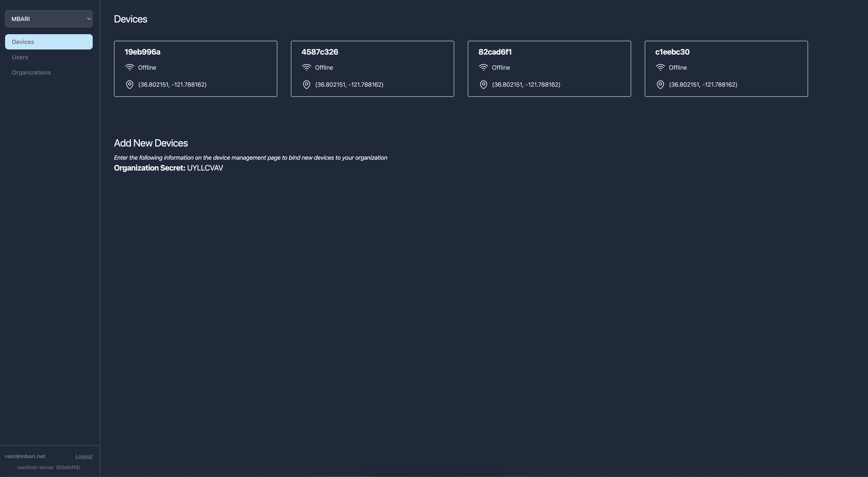Open the MBARI organization dropdown
This screenshot has height=477, width=868.
[x=48, y=18]
